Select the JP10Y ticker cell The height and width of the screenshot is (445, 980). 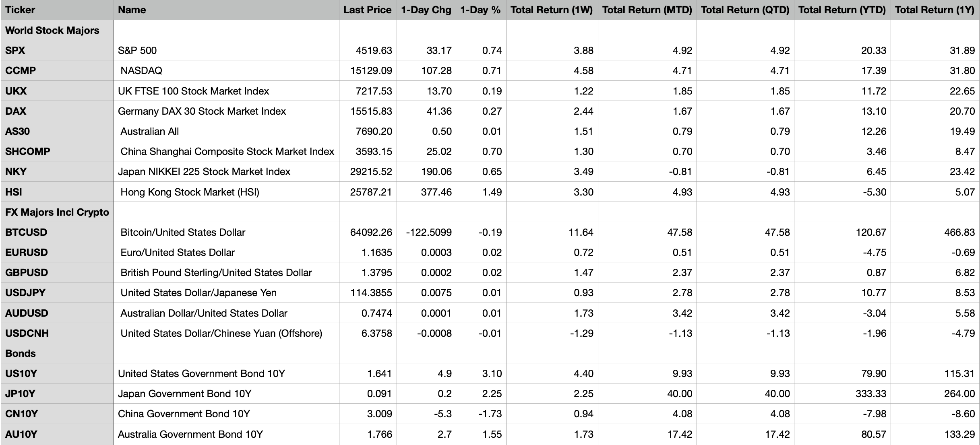pyautogui.click(x=57, y=393)
